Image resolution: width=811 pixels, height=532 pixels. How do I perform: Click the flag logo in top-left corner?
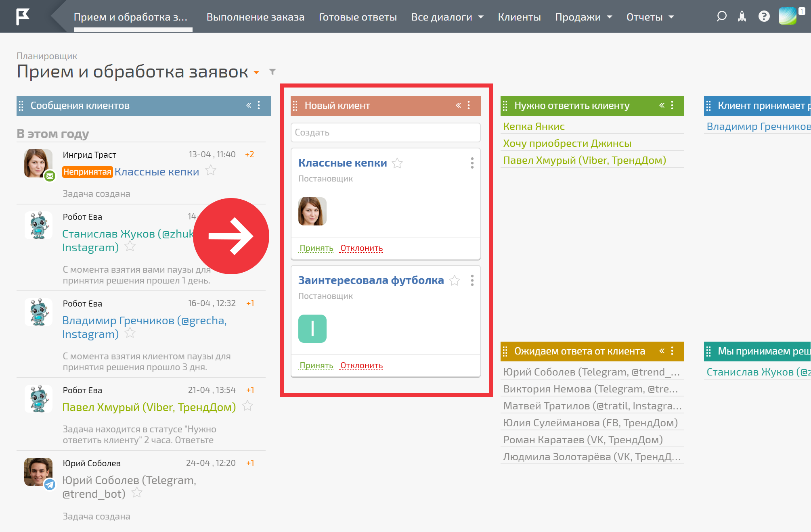[23, 17]
